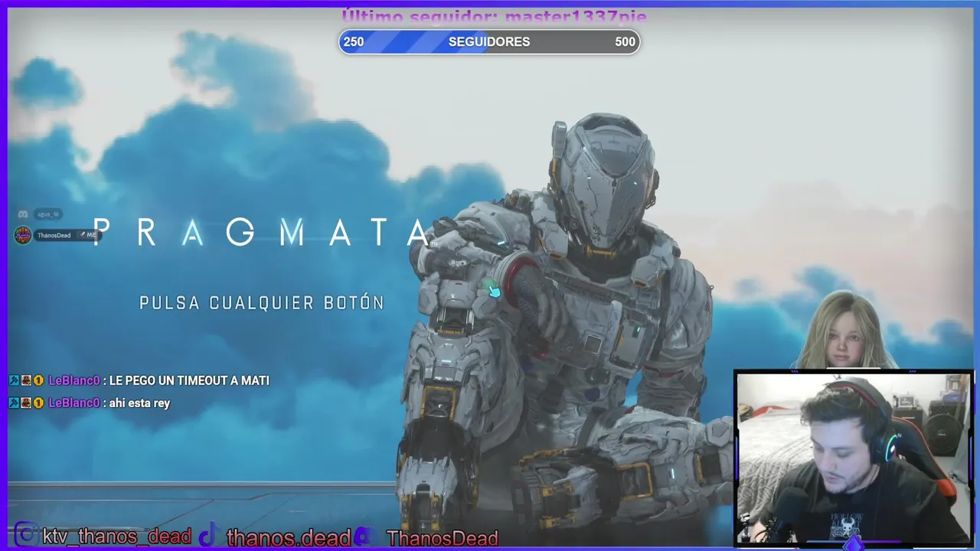Viewport: 980px width, 551px height.
Task: Click the TikTok icon beside thanos.dead
Action: point(211,534)
